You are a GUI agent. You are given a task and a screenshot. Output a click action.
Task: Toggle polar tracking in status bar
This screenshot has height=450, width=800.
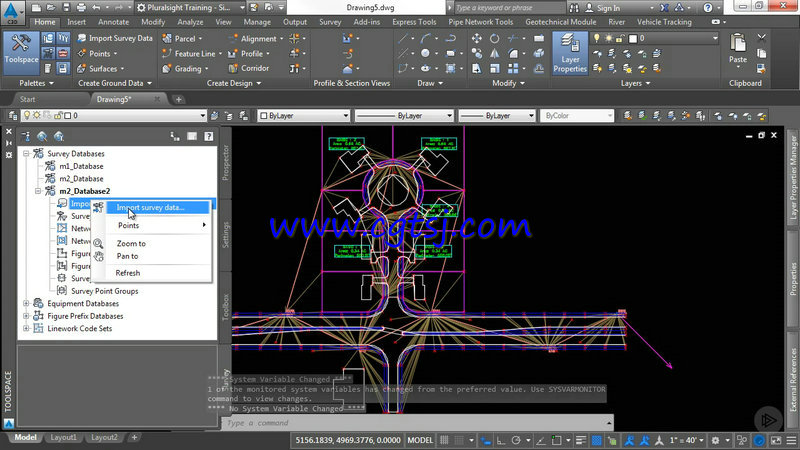[516, 440]
